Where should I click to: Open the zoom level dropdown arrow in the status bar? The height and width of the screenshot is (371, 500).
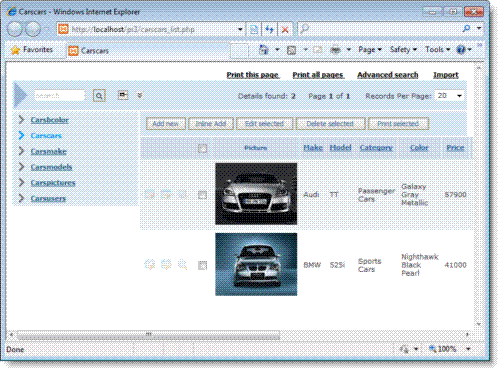[x=468, y=349]
